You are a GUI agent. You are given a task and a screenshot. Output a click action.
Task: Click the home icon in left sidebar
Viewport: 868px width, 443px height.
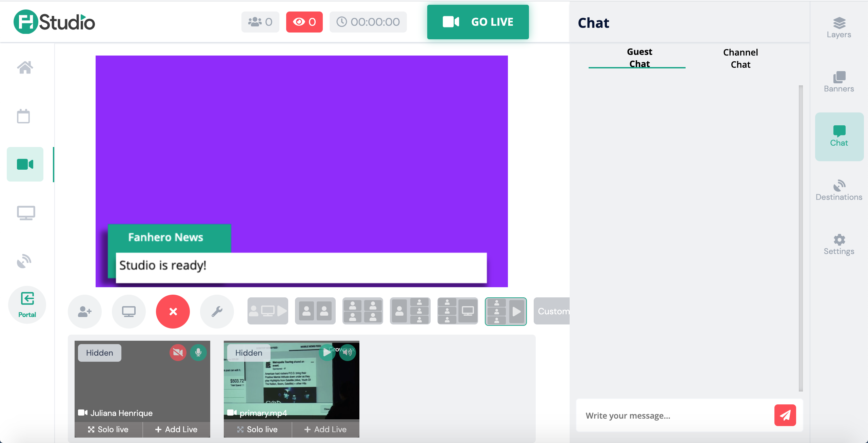tap(25, 67)
